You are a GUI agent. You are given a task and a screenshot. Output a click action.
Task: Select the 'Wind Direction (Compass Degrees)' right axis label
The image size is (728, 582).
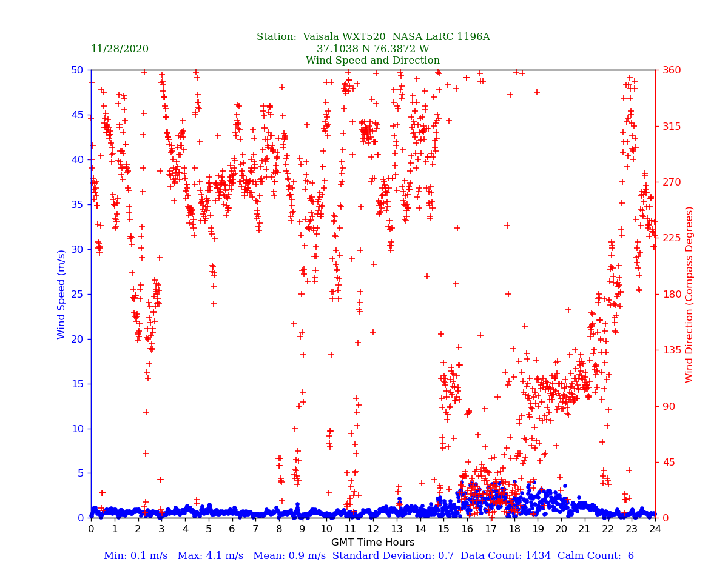pos(689,294)
